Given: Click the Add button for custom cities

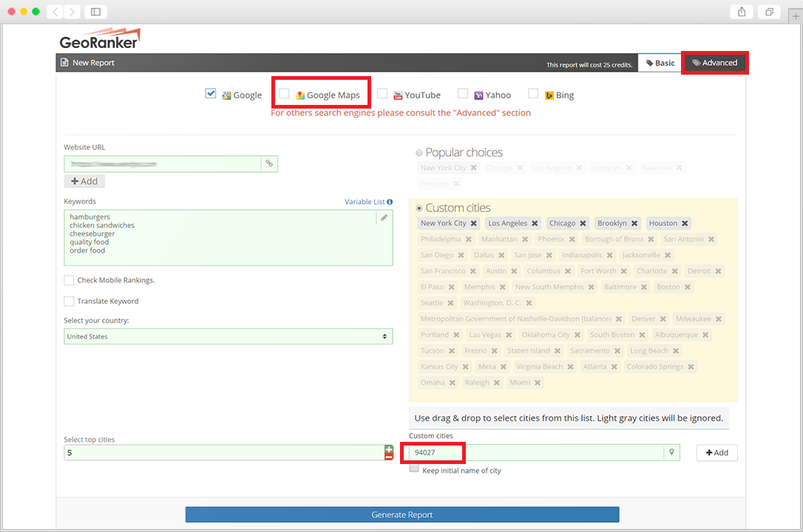Looking at the screenshot, I should tap(717, 453).
